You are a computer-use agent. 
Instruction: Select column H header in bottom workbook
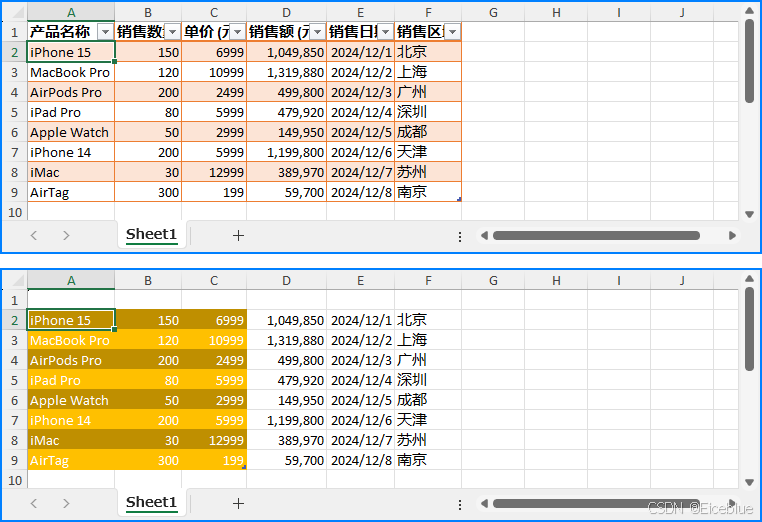click(556, 281)
